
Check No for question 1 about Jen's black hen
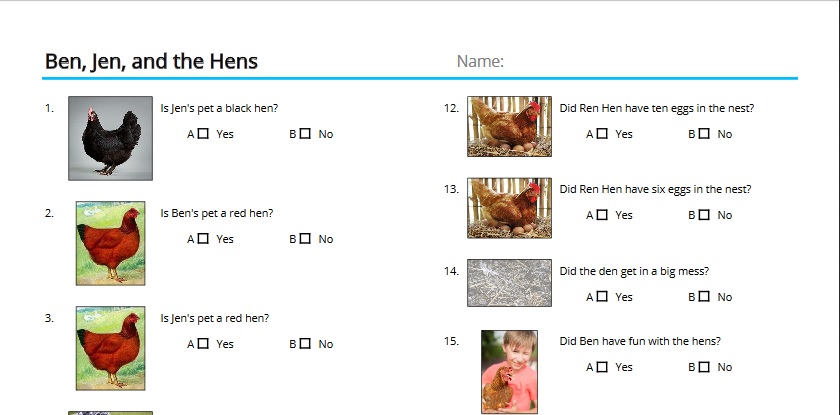pos(305,134)
